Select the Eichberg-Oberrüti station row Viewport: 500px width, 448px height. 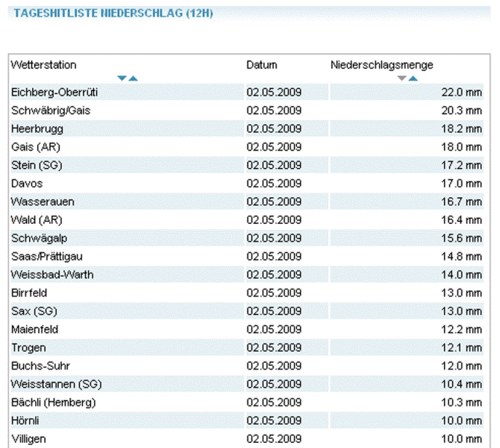pos(54,92)
